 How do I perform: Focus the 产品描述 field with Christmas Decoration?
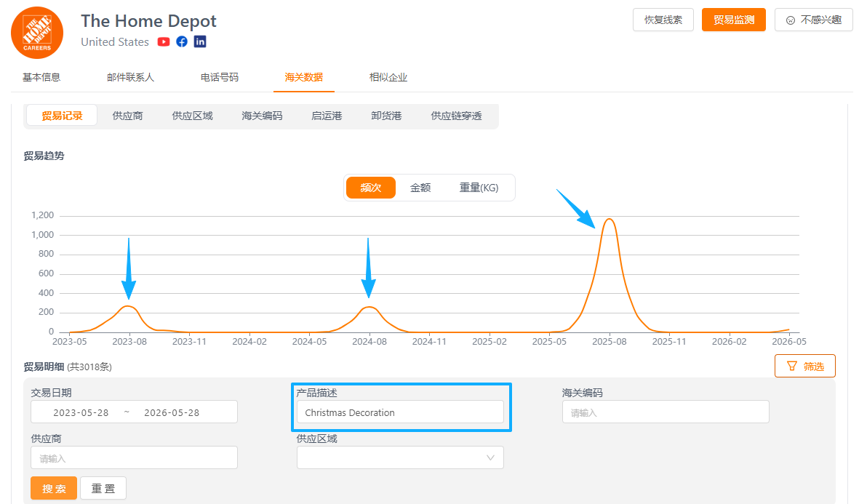(x=400, y=412)
